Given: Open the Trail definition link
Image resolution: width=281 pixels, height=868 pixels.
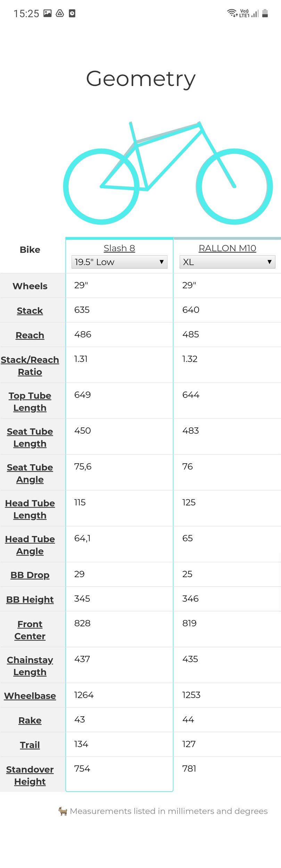Looking at the screenshot, I should click(x=30, y=745).
